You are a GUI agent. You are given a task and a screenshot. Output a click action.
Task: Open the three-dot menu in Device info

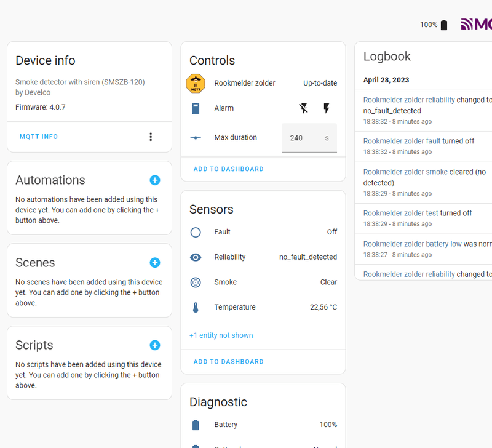click(x=151, y=137)
